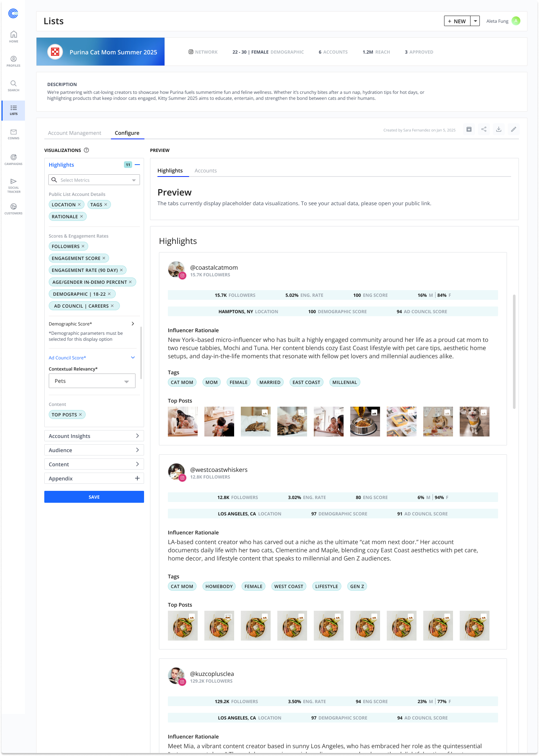The image size is (539, 756).
Task: Remove the ENGAGEMENT RATE (90 DAY) chip
Action: click(x=121, y=270)
